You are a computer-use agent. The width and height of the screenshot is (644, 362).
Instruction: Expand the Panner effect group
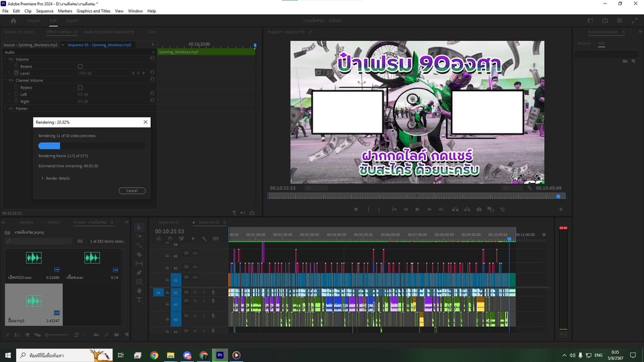click(x=5, y=109)
